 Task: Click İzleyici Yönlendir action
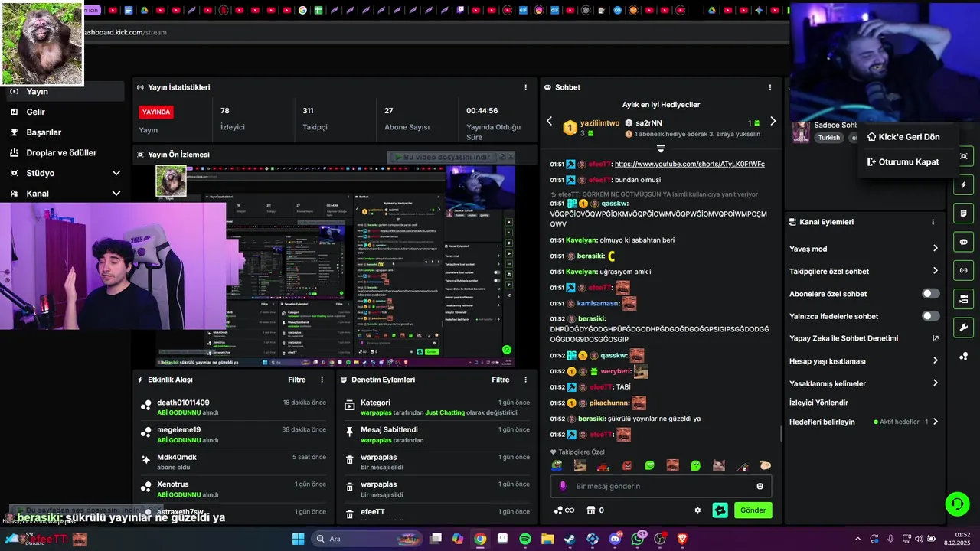[x=818, y=403]
